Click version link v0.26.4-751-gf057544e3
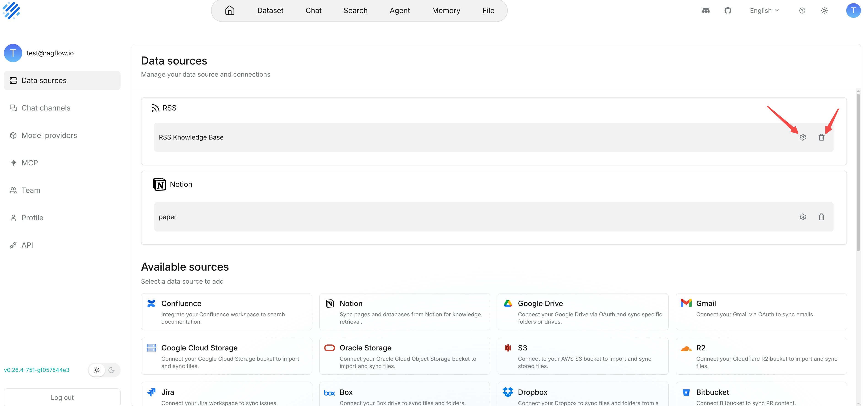The width and height of the screenshot is (868, 406). [37, 370]
